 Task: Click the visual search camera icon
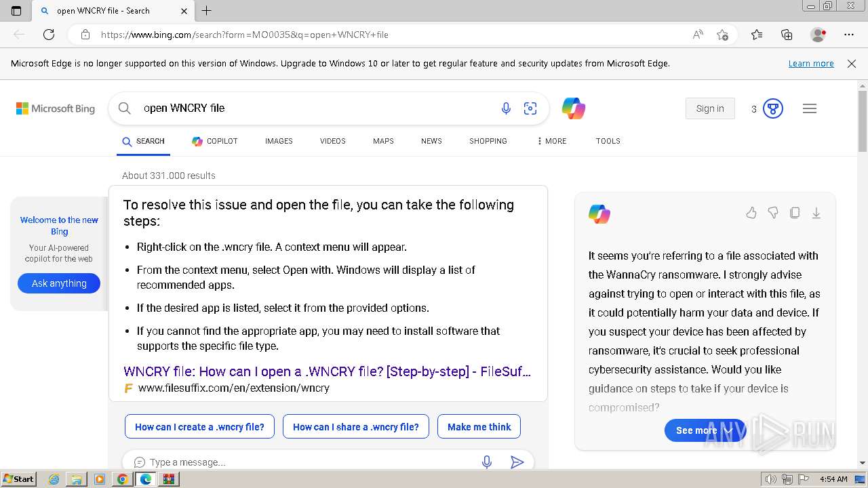[530, 108]
